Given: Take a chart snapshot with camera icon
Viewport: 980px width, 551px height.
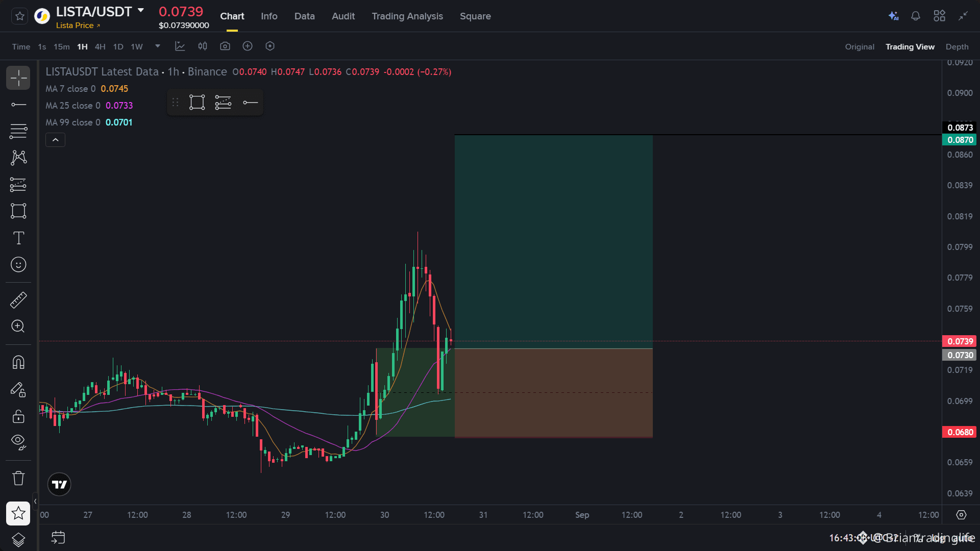Looking at the screenshot, I should click(x=225, y=46).
